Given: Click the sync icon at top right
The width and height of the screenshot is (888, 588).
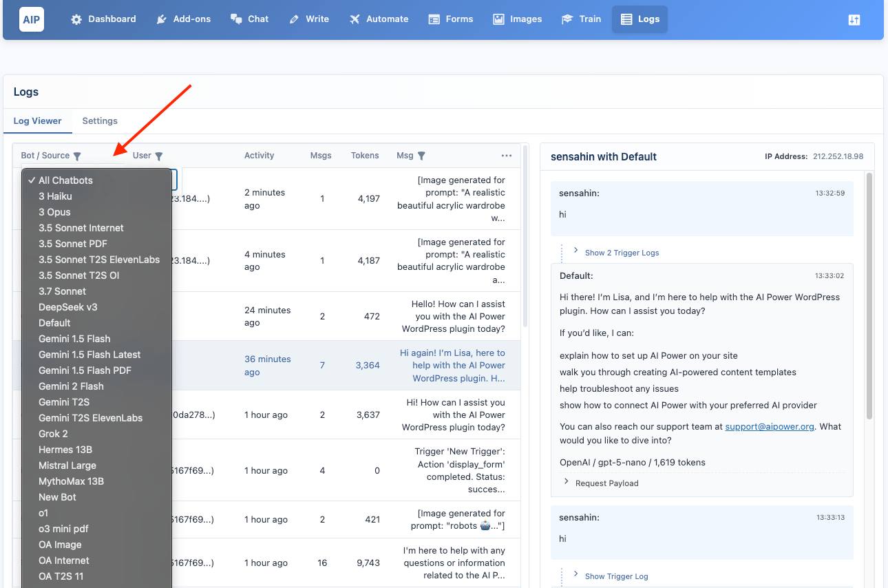Looking at the screenshot, I should click(x=854, y=20).
